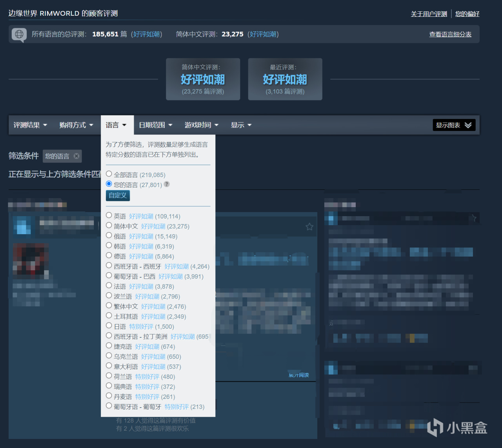Select 丹麦语 language radio button
This screenshot has width=502, height=448.
pyautogui.click(x=109, y=396)
